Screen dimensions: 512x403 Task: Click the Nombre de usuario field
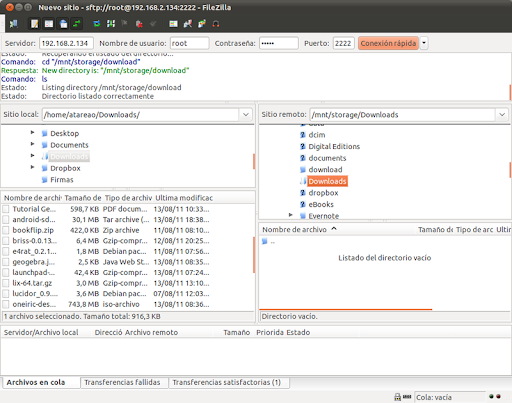tap(189, 43)
